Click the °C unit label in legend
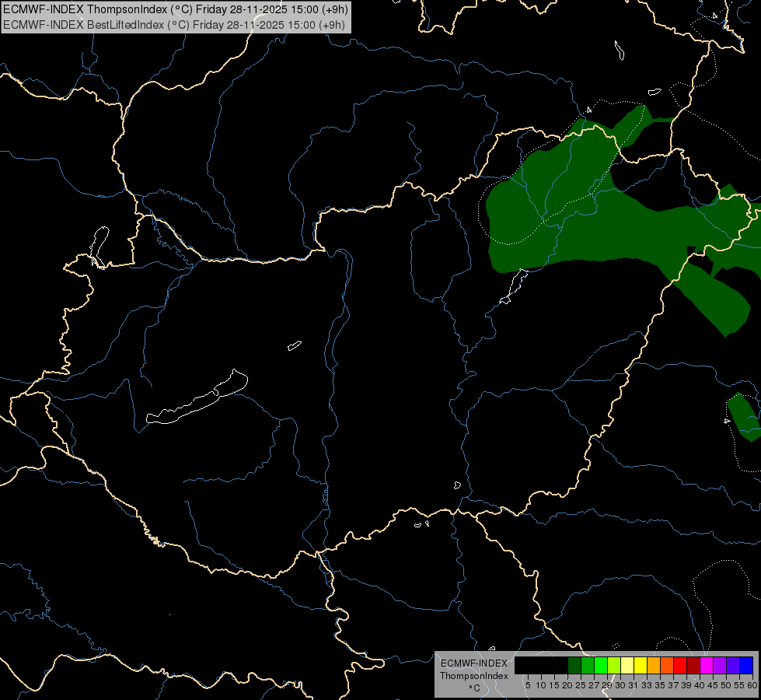The height and width of the screenshot is (700, 761). (x=474, y=688)
